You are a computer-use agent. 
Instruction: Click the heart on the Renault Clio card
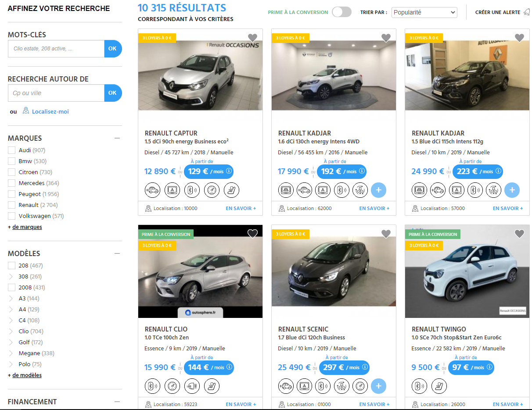(252, 234)
